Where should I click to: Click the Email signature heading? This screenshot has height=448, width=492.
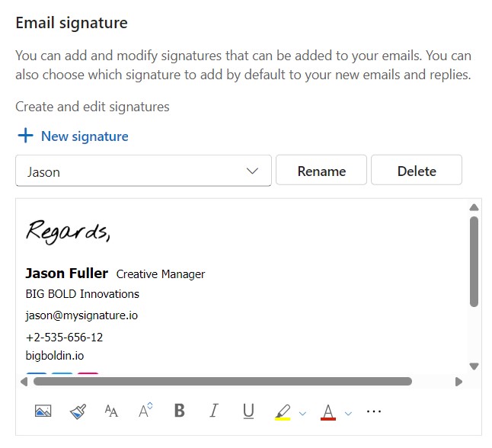click(72, 23)
